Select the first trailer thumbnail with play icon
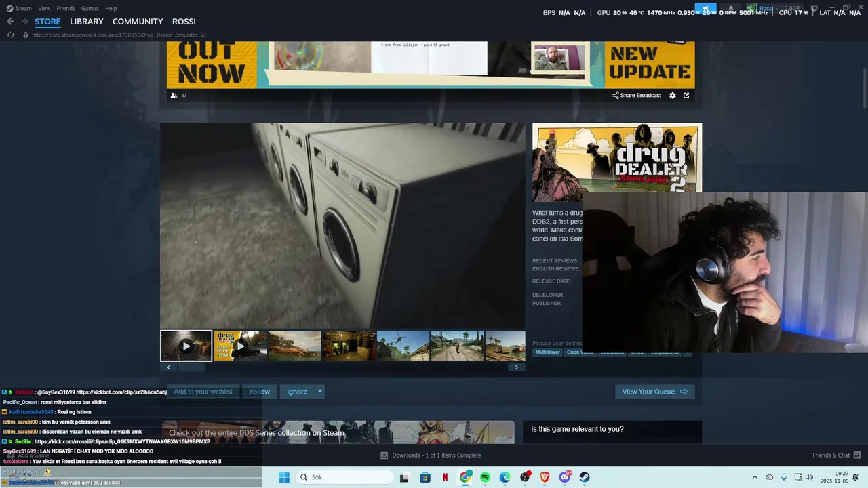 coord(186,346)
